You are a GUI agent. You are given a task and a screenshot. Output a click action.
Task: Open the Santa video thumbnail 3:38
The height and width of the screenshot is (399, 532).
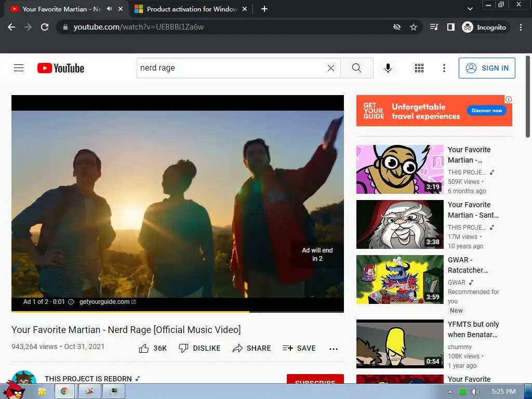click(x=400, y=224)
